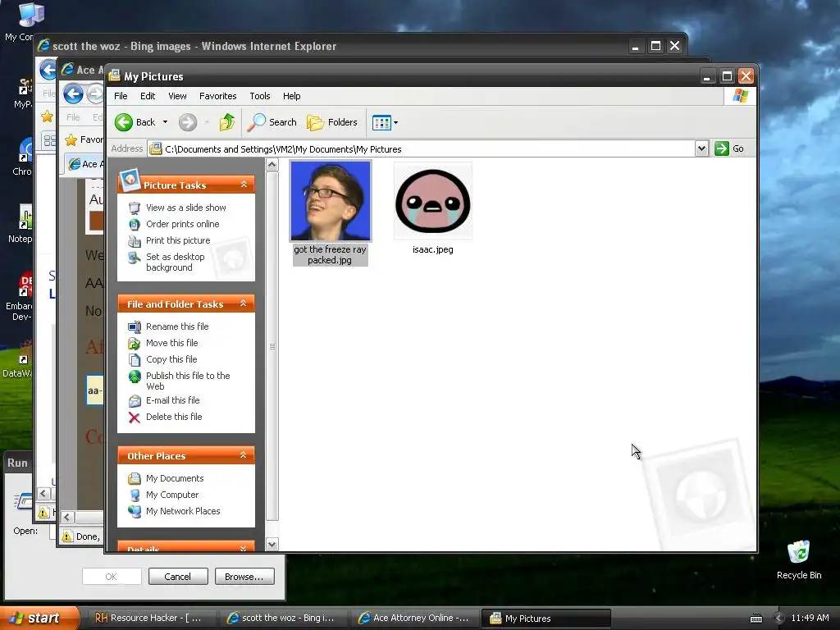Click the task pane scrollbar up arrow
Viewport: 840px width, 630px height.
point(272,164)
